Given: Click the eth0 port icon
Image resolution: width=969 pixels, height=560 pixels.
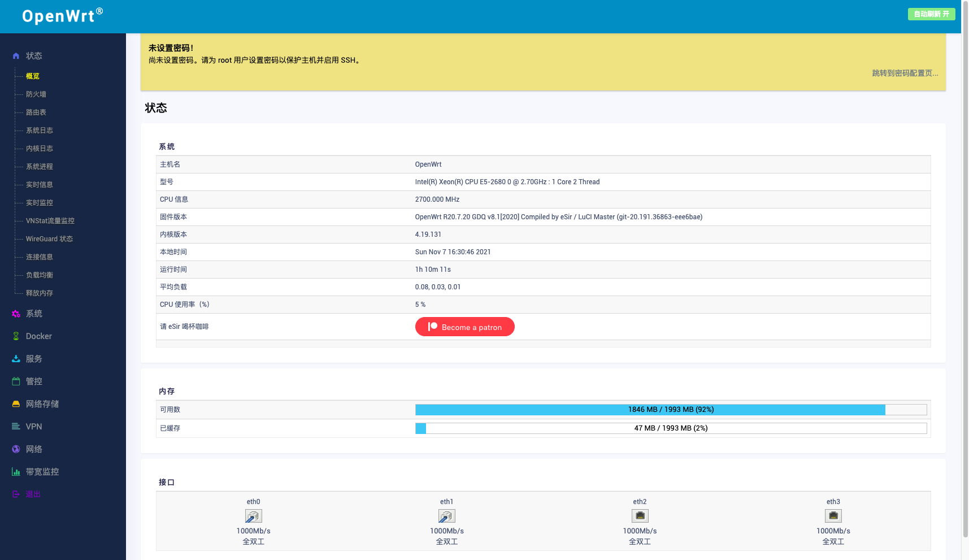Looking at the screenshot, I should [x=253, y=516].
